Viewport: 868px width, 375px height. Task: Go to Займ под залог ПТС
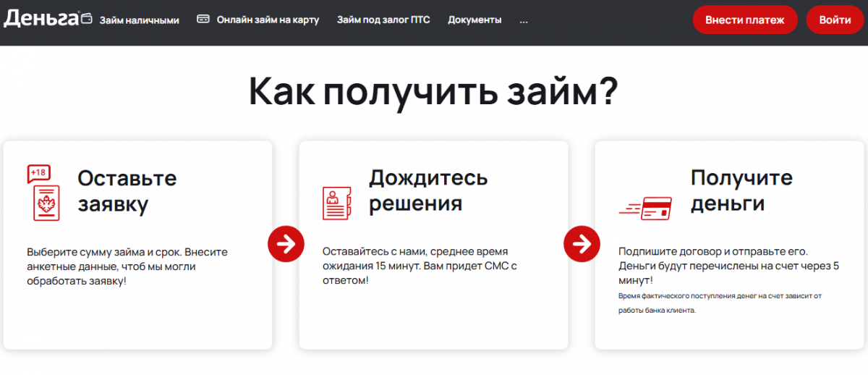383,20
